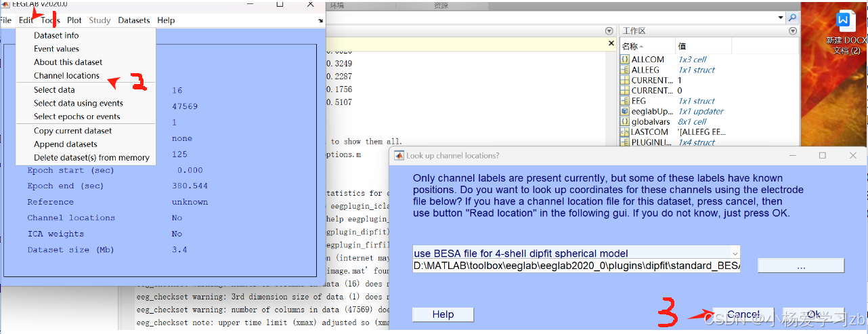
Task: Open the Tools menu in EEGLAB
Action: coord(50,20)
